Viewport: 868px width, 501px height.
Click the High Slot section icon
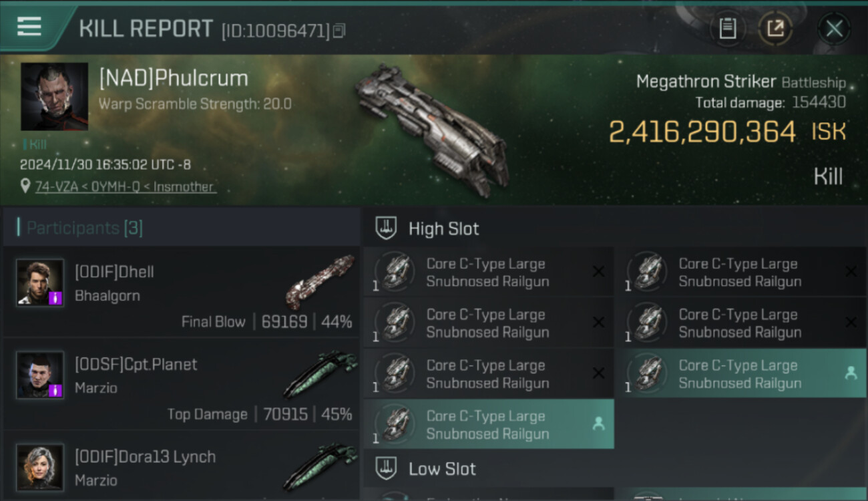[386, 228]
